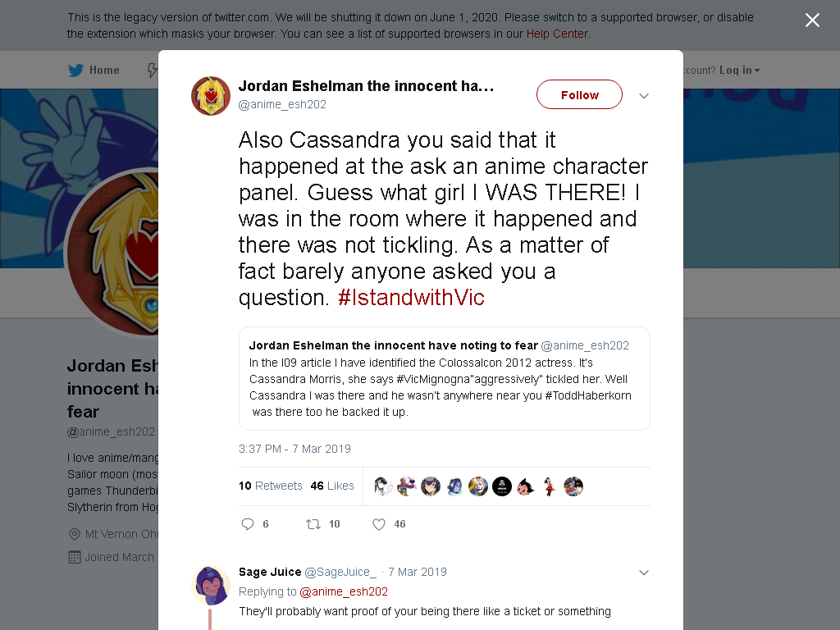View the 46 Likes list
This screenshot has width=840, height=630.
pyautogui.click(x=332, y=486)
